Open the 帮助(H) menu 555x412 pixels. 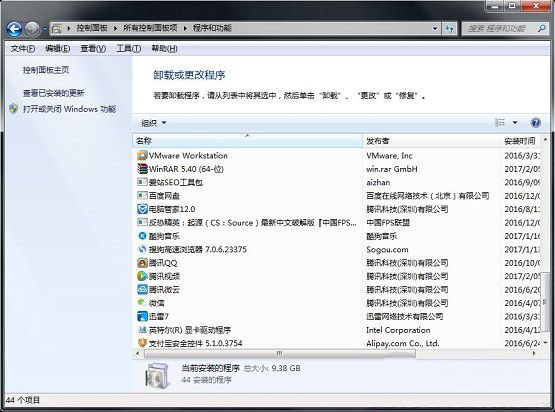pos(164,48)
